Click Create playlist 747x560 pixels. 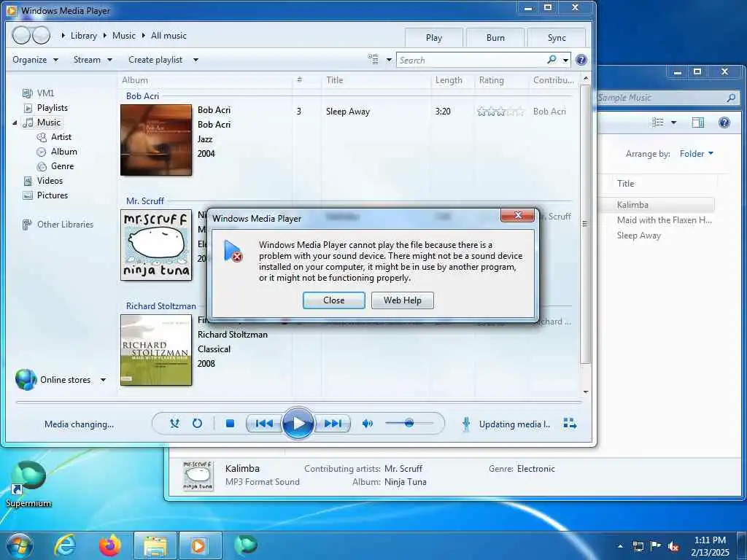[x=155, y=60]
